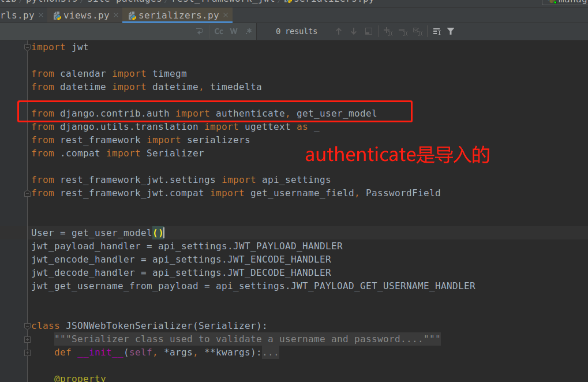Expand the '...' placeholder after __init__ signature
588x382 pixels.
271,353
